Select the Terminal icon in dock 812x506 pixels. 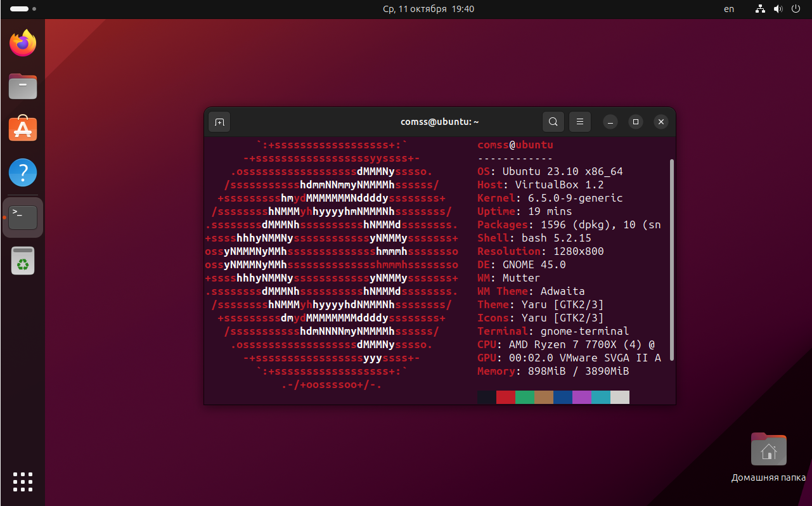pos(23,217)
